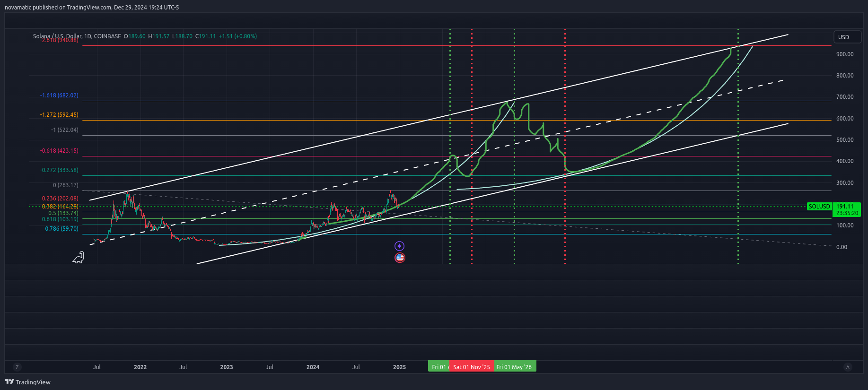Select the Fri 01 May '26 date marker
Viewport: 868px width, 390px height.
coord(515,367)
